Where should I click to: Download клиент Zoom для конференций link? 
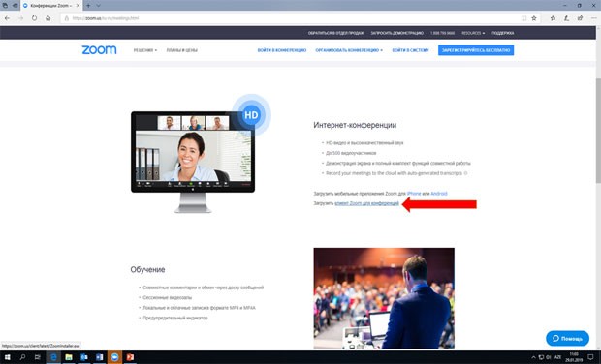click(x=366, y=203)
